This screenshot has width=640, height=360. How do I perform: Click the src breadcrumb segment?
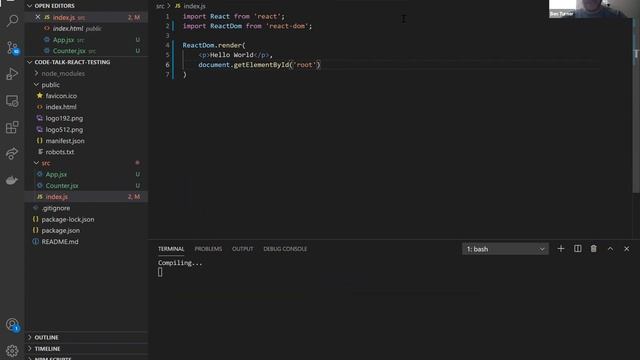tap(160, 6)
